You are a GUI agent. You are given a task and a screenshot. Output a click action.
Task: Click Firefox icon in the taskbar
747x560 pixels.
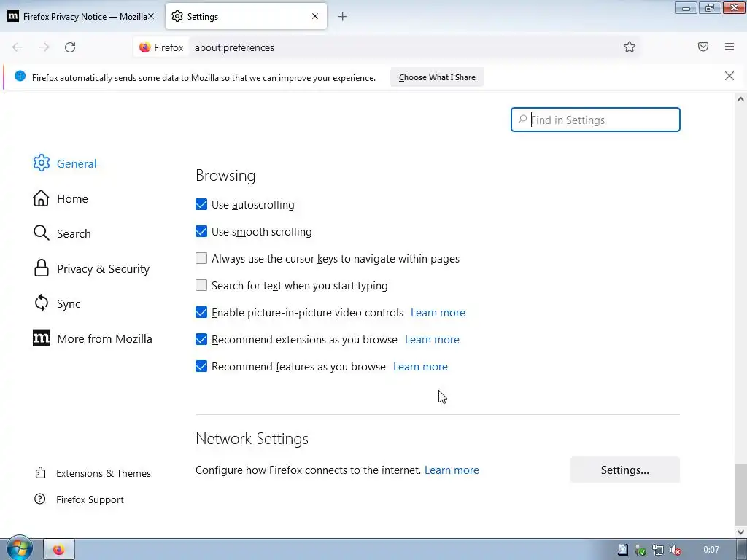click(x=58, y=550)
